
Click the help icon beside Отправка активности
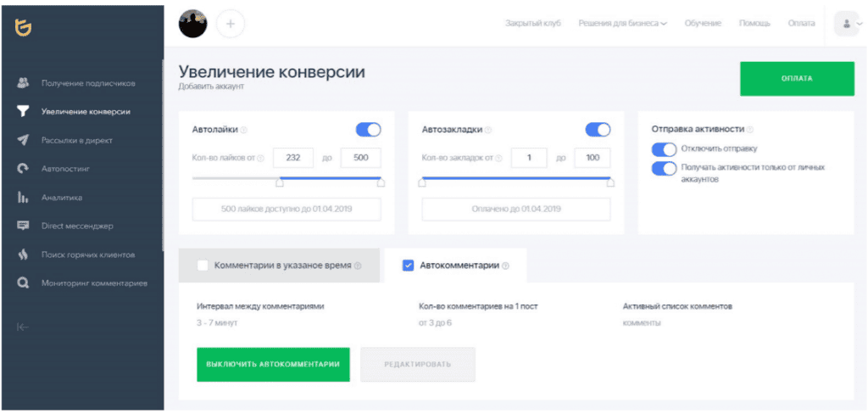pyautogui.click(x=749, y=129)
